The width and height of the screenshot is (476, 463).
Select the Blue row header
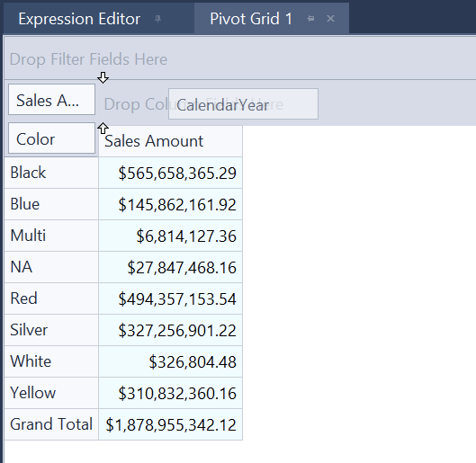tap(51, 204)
